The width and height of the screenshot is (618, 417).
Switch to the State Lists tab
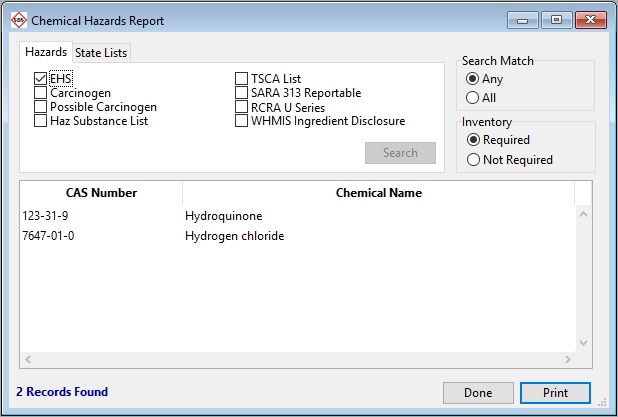point(101,53)
